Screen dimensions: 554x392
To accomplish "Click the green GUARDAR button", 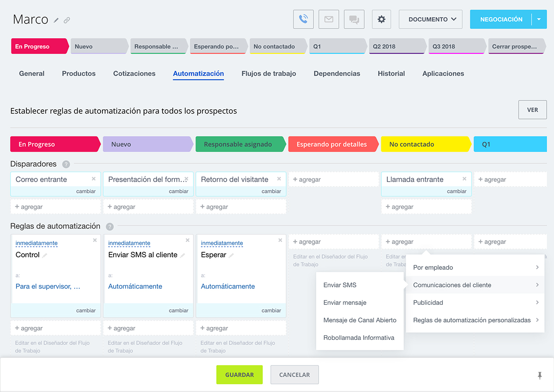I will [239, 375].
